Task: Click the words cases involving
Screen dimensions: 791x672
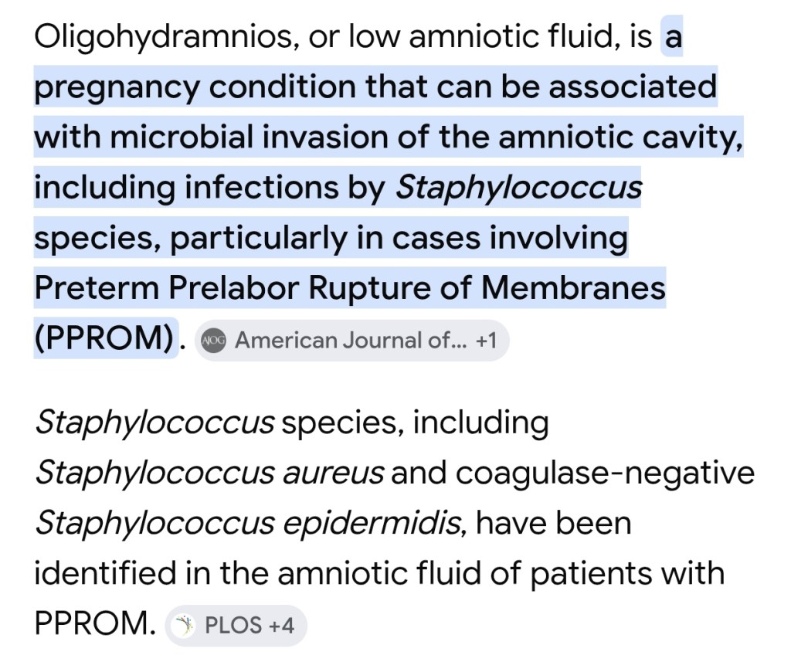Action: click(510, 238)
